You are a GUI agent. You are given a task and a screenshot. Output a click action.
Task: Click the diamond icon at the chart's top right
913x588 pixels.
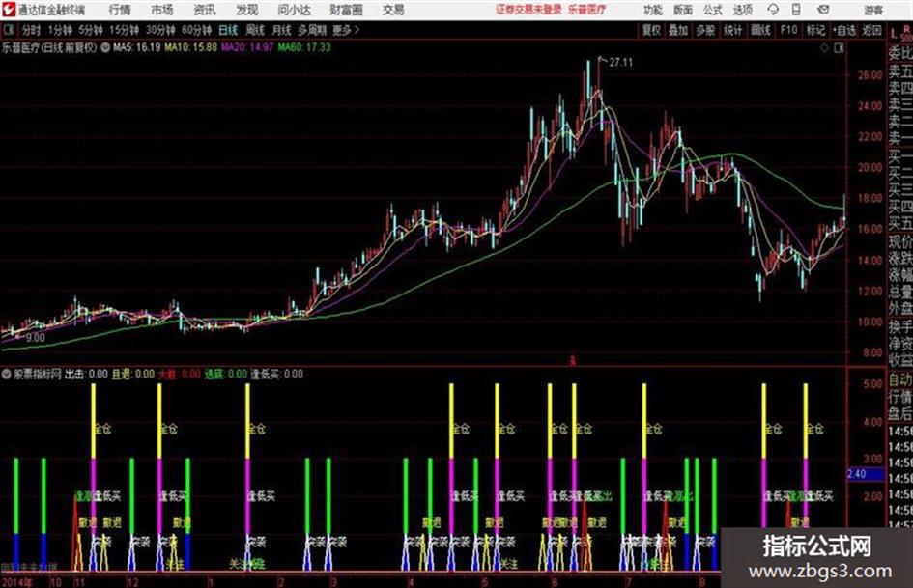[824, 48]
